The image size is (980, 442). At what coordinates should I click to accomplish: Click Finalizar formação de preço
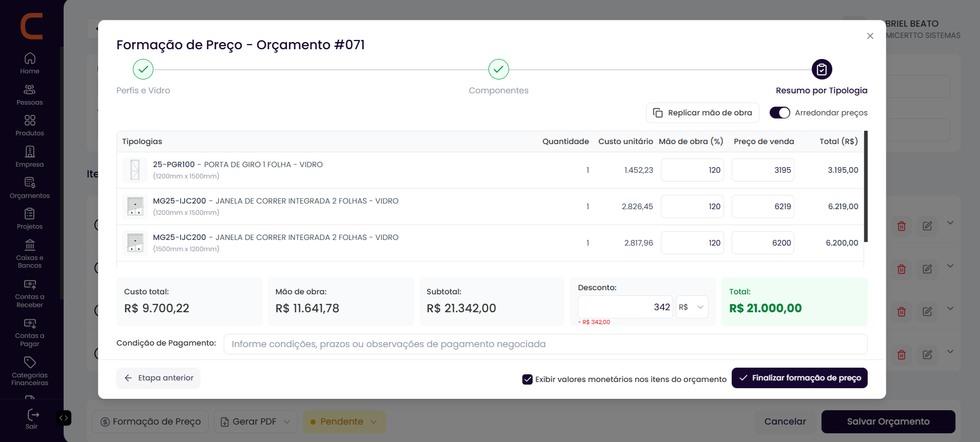coord(799,378)
